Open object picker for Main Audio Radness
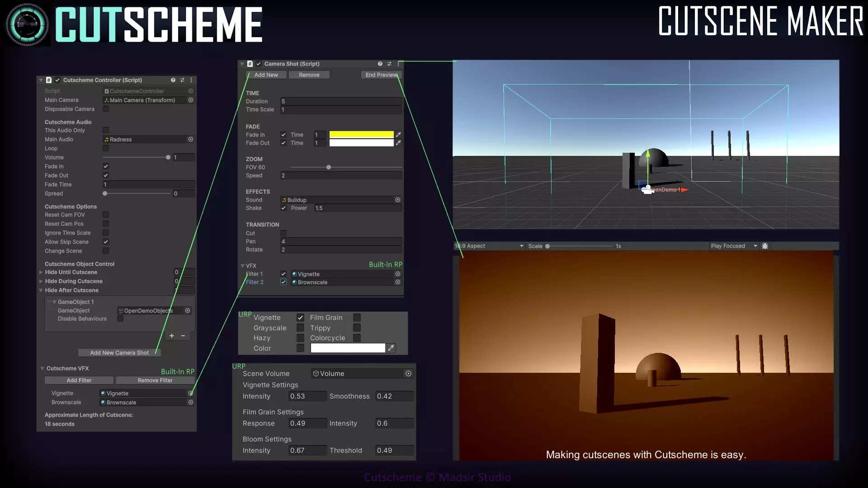The image size is (868, 488). tap(191, 139)
